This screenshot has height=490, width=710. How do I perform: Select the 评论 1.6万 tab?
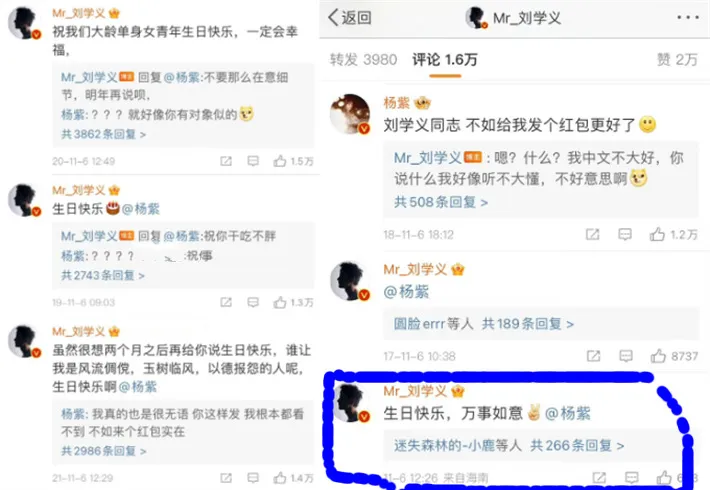point(445,59)
